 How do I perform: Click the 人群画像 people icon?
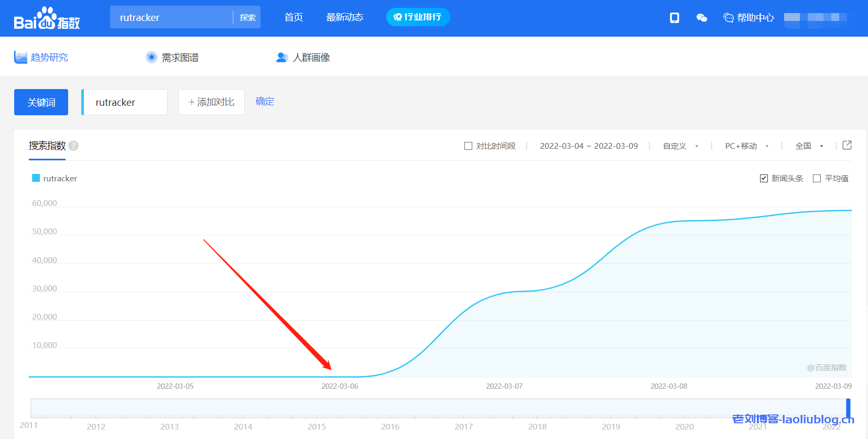pos(282,57)
